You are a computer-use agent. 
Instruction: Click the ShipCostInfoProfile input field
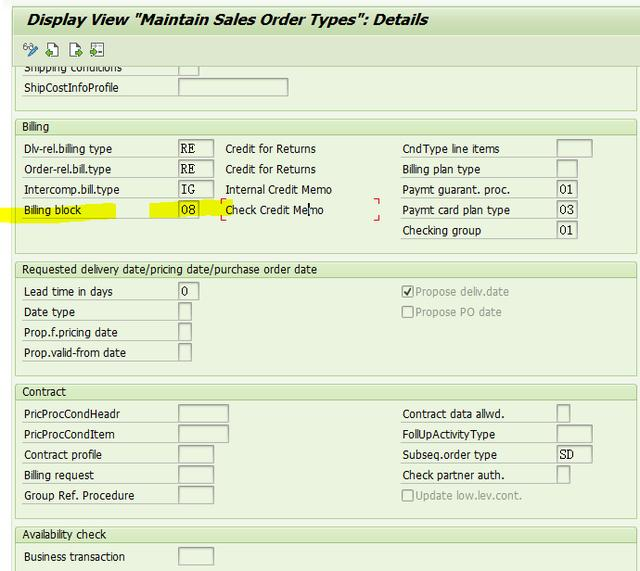[233, 87]
